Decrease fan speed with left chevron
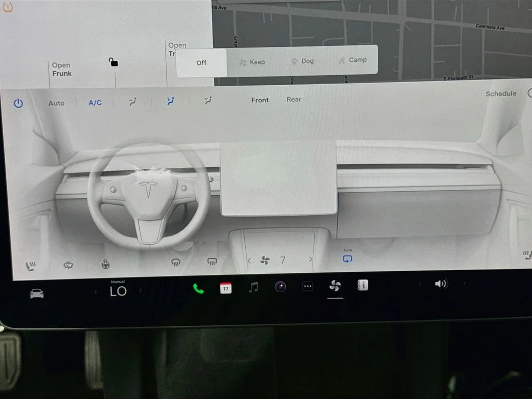This screenshot has width=532, height=399. point(249,261)
